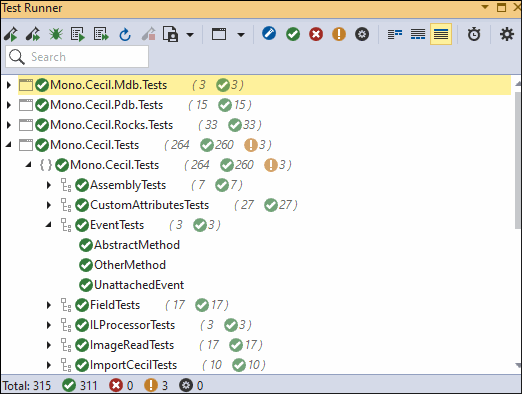Click the Run Current Session icon
Viewport: 522px width, 394px height.
78,34
